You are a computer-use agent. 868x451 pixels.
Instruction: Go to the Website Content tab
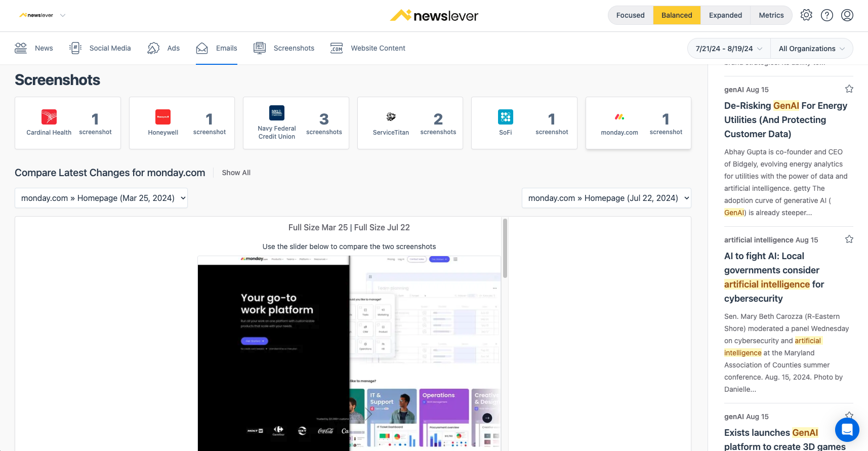coord(368,48)
